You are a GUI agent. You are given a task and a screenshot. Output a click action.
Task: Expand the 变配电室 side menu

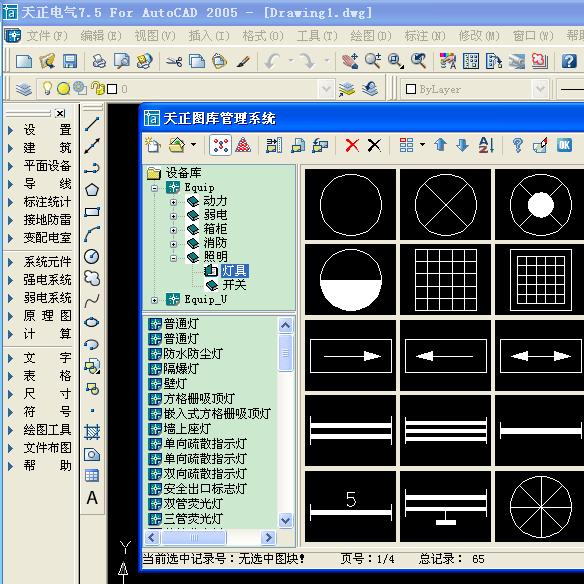point(47,238)
